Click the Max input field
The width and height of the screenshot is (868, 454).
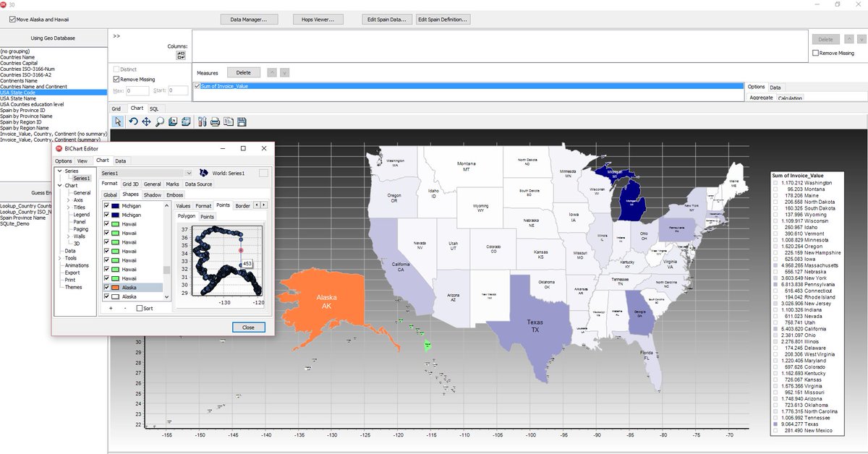[x=137, y=90]
